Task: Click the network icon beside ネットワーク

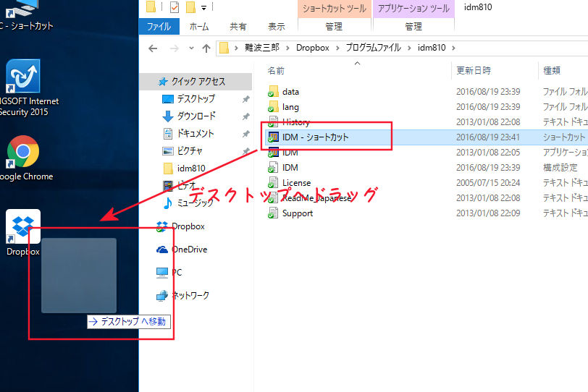Action: pos(162,296)
